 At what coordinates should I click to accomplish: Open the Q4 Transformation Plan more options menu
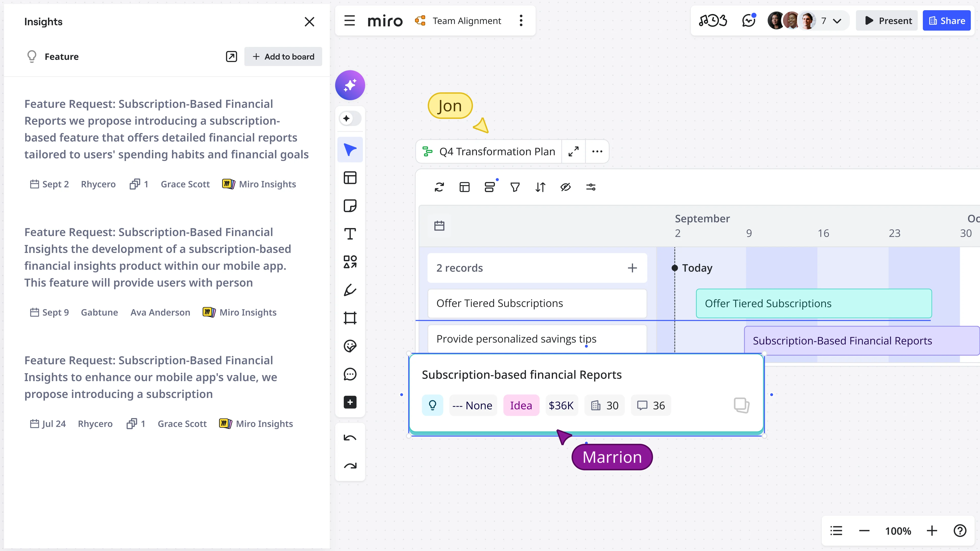click(597, 151)
